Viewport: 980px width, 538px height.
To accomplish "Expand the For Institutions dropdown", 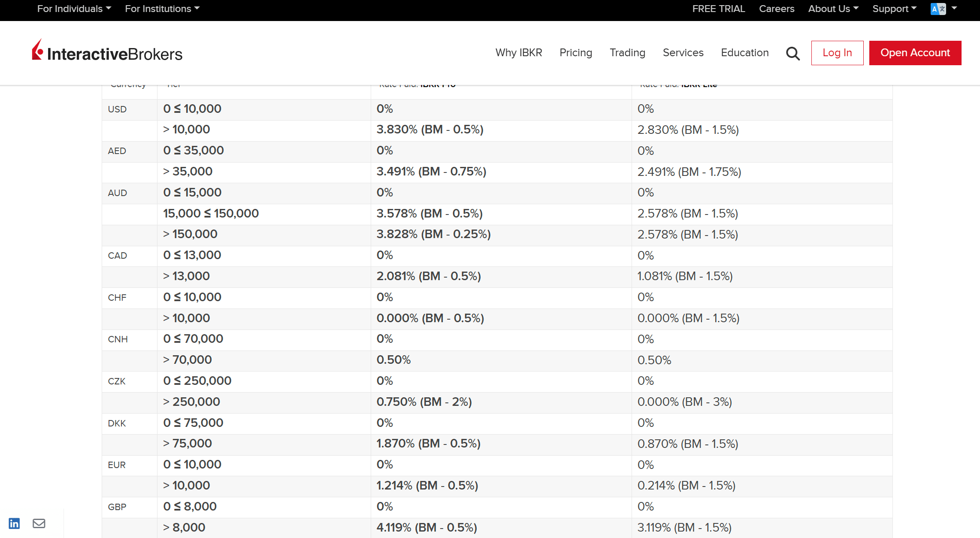I will point(162,9).
